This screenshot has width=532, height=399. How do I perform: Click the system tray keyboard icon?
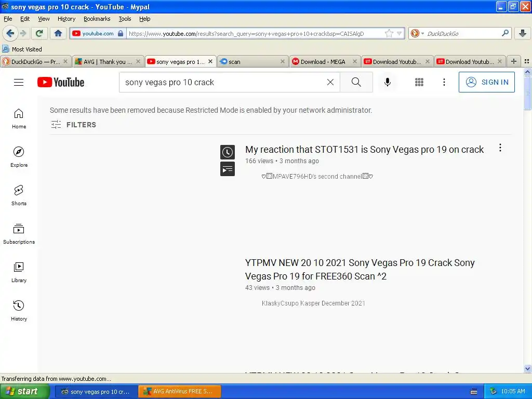click(x=474, y=392)
